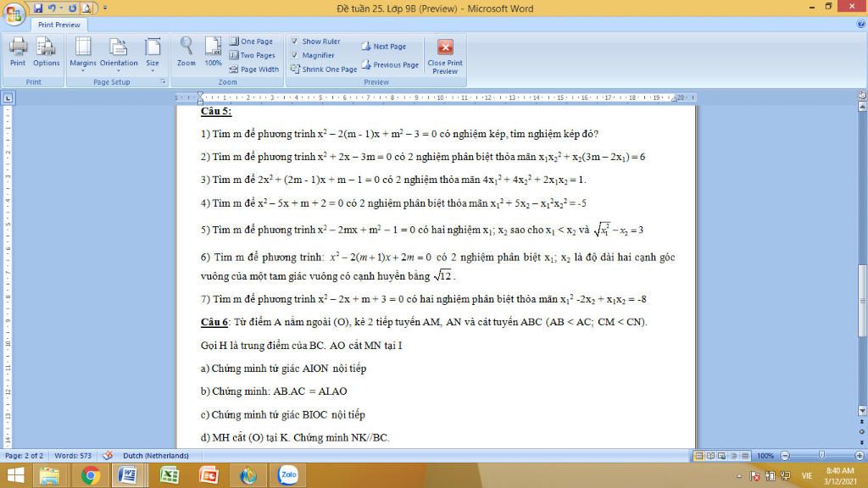Image resolution: width=868 pixels, height=488 pixels.
Task: Select One Page view
Action: [251, 41]
